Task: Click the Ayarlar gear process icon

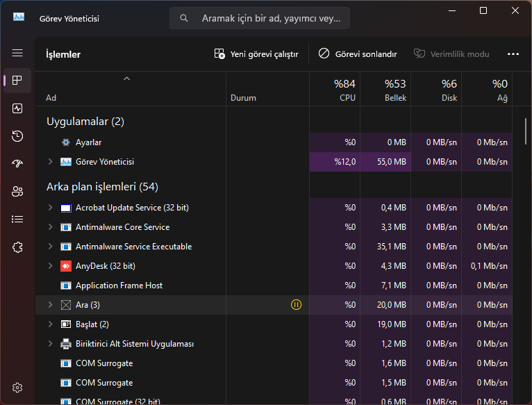Action: point(66,142)
